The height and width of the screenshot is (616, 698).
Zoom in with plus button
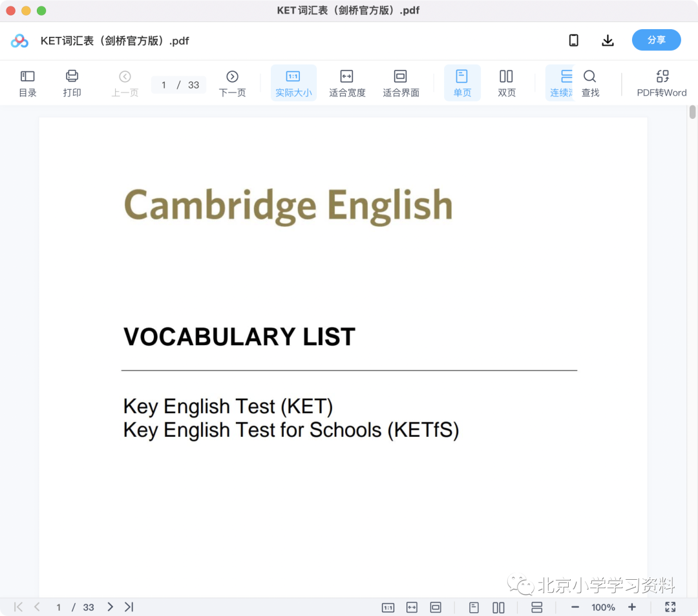[x=631, y=607]
